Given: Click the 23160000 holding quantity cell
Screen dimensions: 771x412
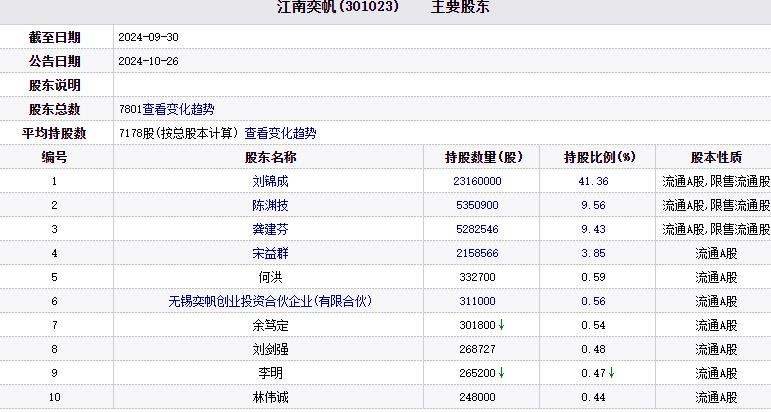Looking at the screenshot, I should [477, 181].
